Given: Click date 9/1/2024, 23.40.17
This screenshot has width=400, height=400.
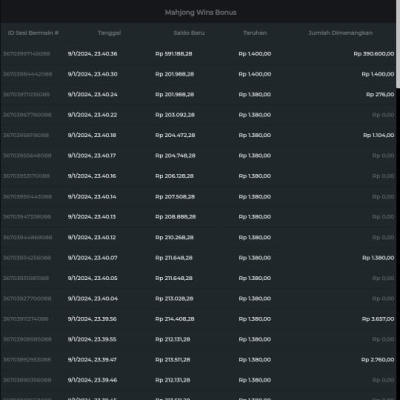Looking at the screenshot, I should (92, 155).
